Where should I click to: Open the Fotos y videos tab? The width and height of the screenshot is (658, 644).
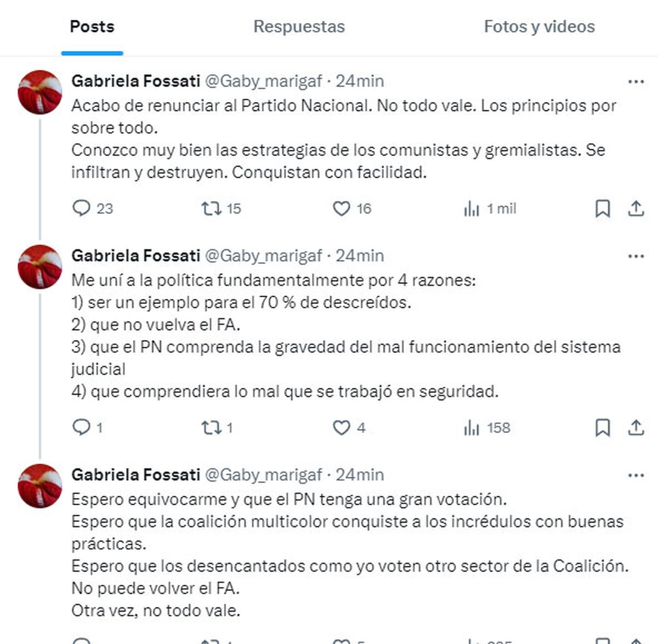pos(539,26)
